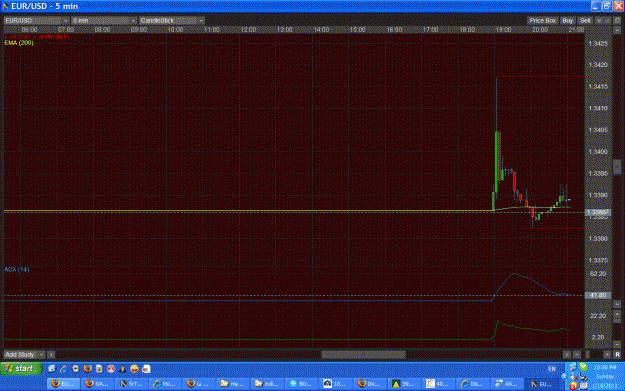Switch to the my... folder taskbar item
The image size is (625, 391).
pos(234,384)
